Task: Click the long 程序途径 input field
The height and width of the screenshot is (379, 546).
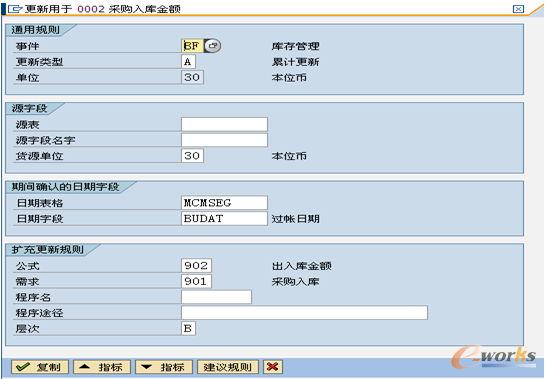Action: tap(304, 313)
